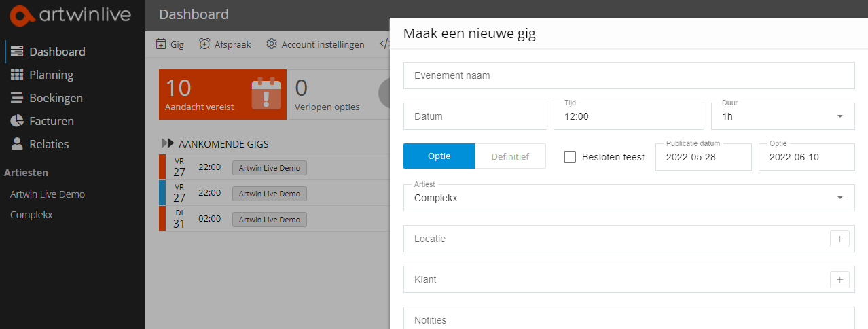Open the Artiest dropdown arrow
The image size is (868, 329).
point(840,198)
